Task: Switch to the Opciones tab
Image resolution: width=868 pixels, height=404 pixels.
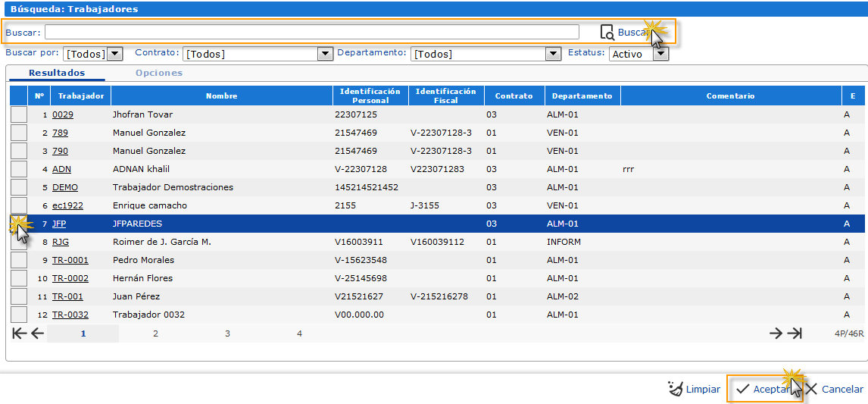Action: (159, 73)
